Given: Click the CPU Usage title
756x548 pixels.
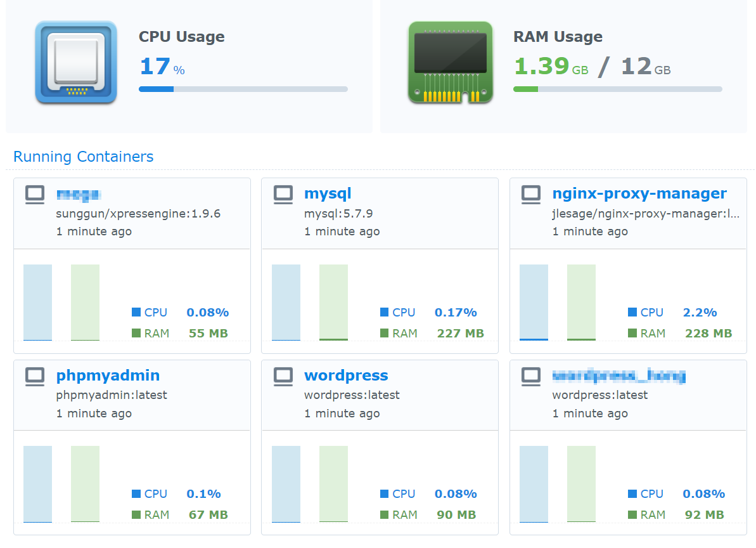Looking at the screenshot, I should (x=182, y=37).
